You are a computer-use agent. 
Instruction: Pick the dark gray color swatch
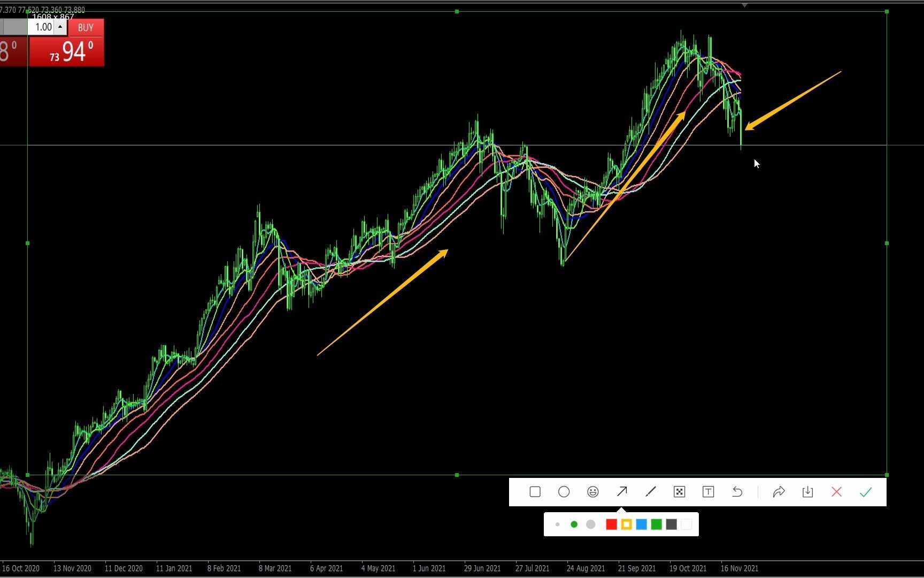point(671,524)
